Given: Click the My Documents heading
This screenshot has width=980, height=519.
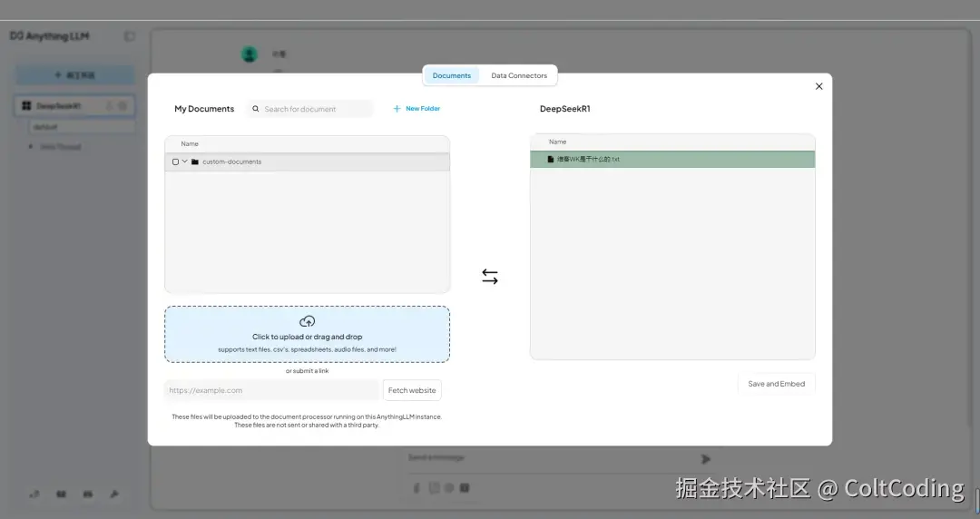Looking at the screenshot, I should tap(204, 109).
